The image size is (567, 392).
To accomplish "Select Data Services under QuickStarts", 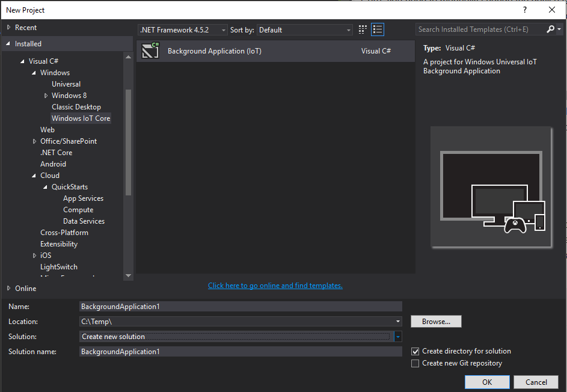I will [84, 221].
